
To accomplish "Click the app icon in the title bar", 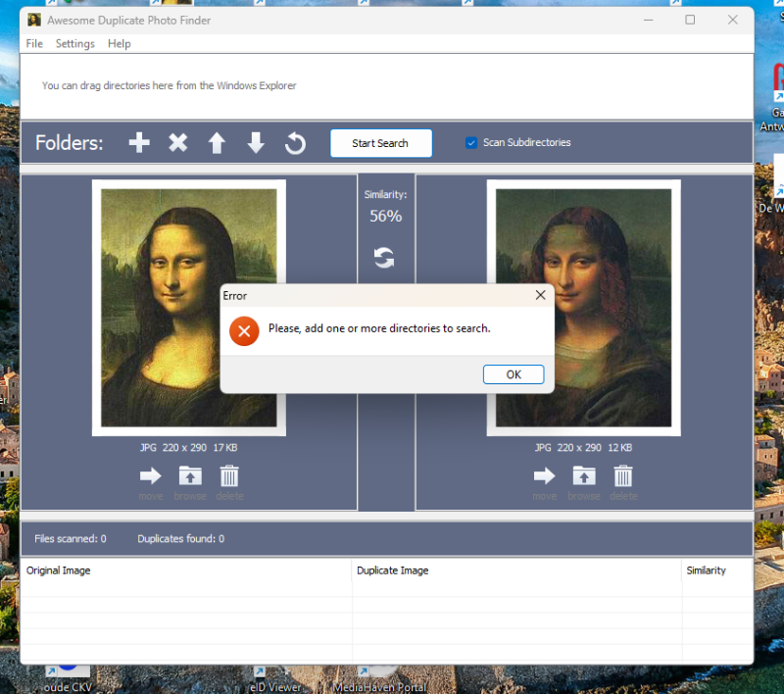I will (x=34, y=20).
